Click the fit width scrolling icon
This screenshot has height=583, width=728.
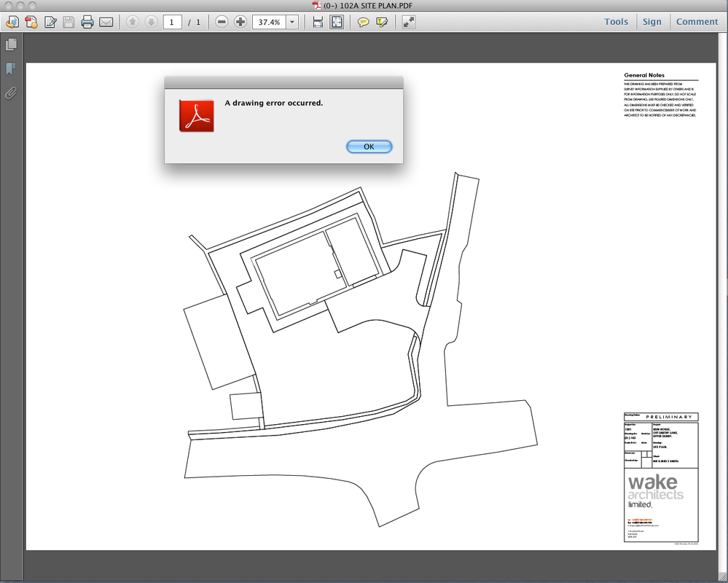(318, 22)
